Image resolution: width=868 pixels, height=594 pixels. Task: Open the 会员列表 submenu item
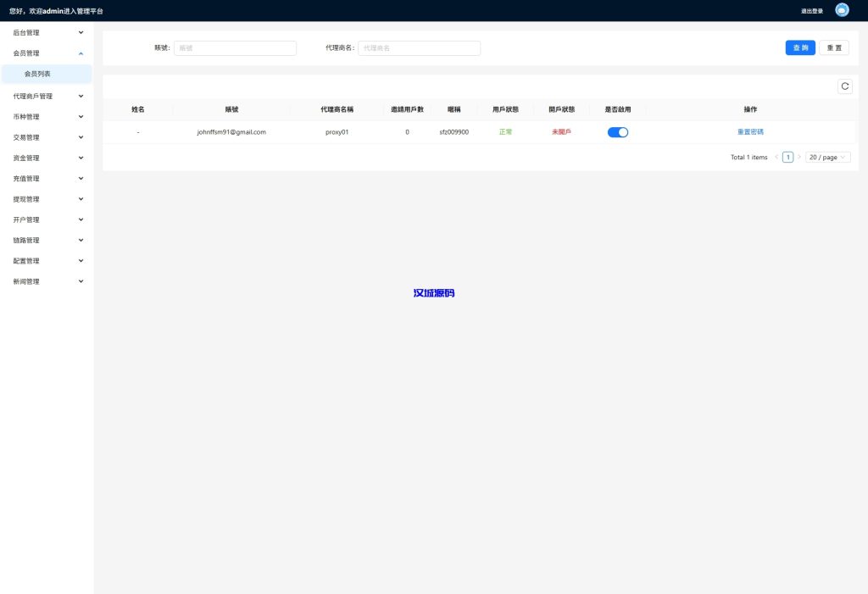coord(47,74)
